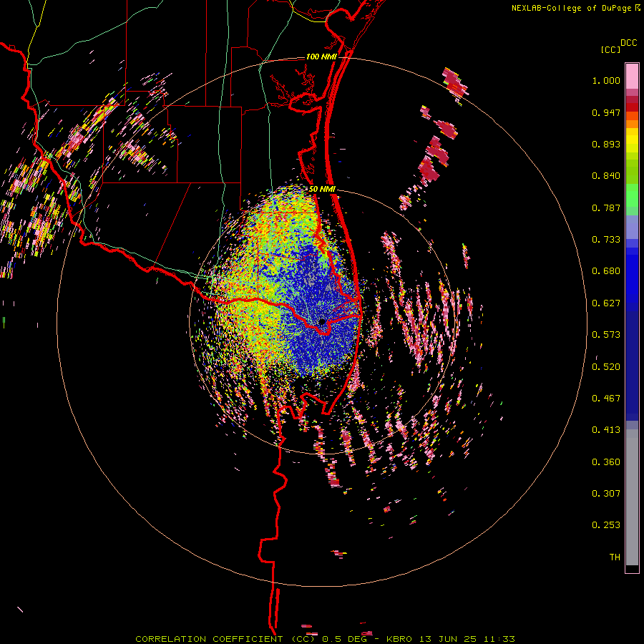Viewport: 644px width, 644px height.
Task: Click the 0.467 scale value
Action: pos(606,399)
